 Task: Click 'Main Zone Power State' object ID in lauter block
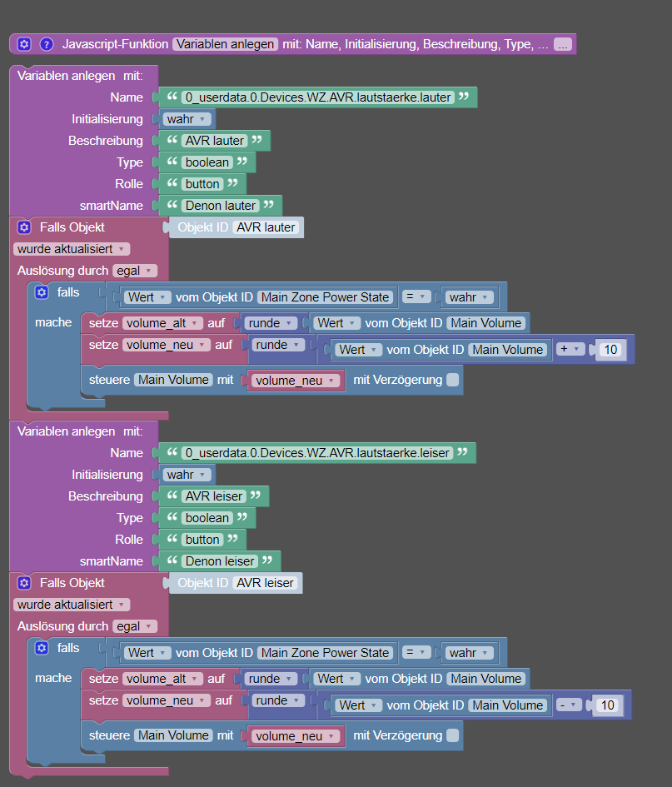click(x=326, y=297)
